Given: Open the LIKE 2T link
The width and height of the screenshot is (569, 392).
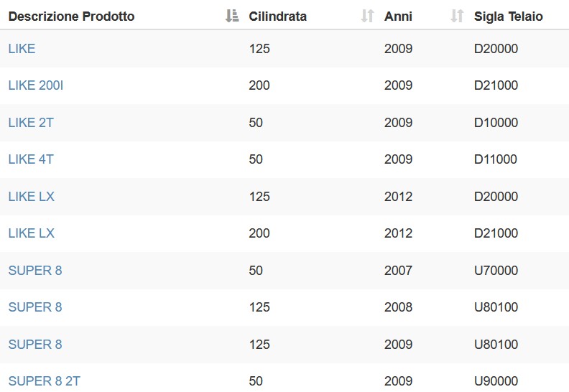Looking at the screenshot, I should pyautogui.click(x=31, y=123).
